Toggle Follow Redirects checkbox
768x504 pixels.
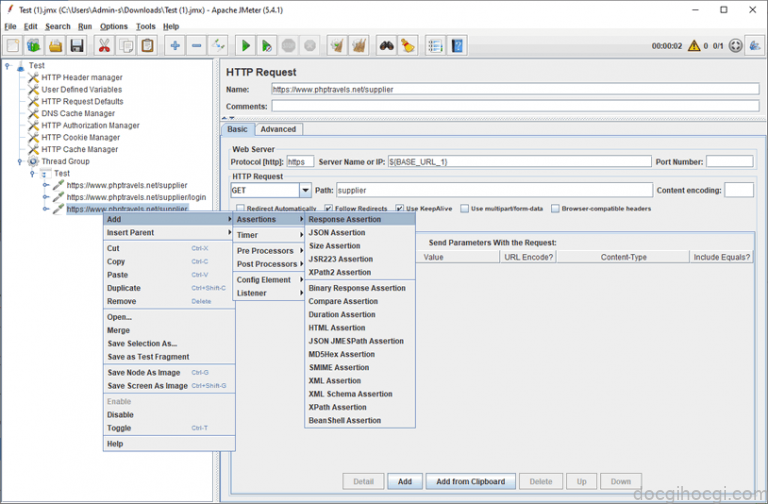pos(328,209)
